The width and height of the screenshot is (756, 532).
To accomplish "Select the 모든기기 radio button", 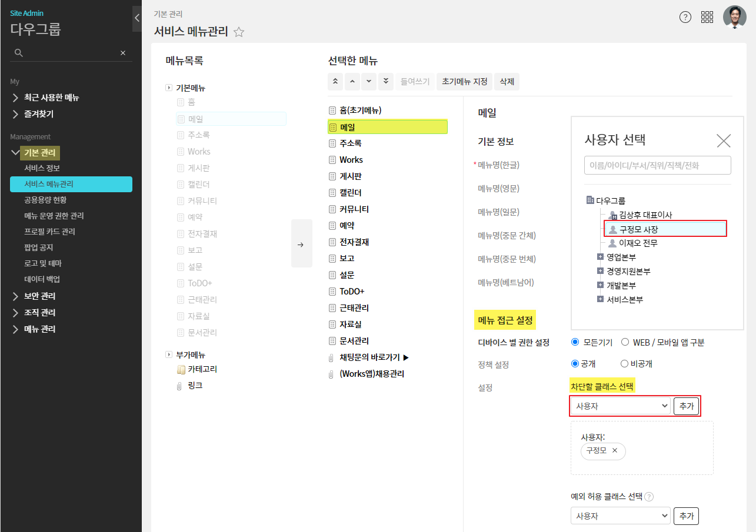I will tap(575, 342).
